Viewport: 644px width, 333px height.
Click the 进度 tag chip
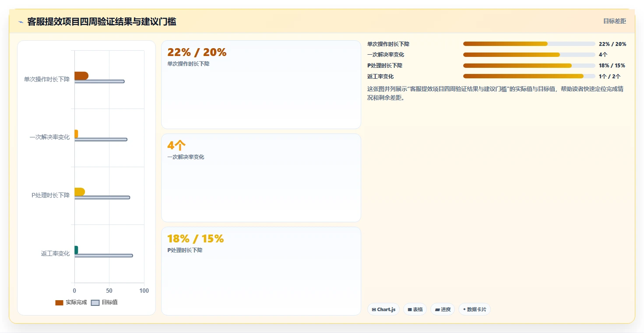click(x=443, y=309)
